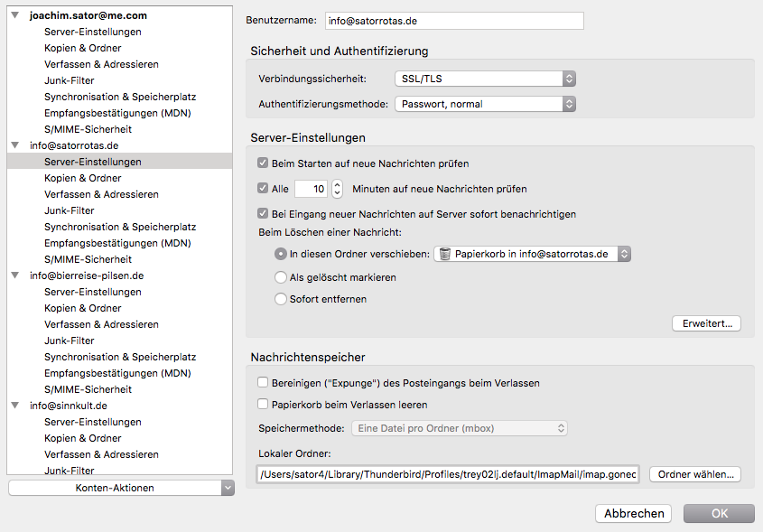Select the 'Als gelöscht markieren' option

[281, 277]
